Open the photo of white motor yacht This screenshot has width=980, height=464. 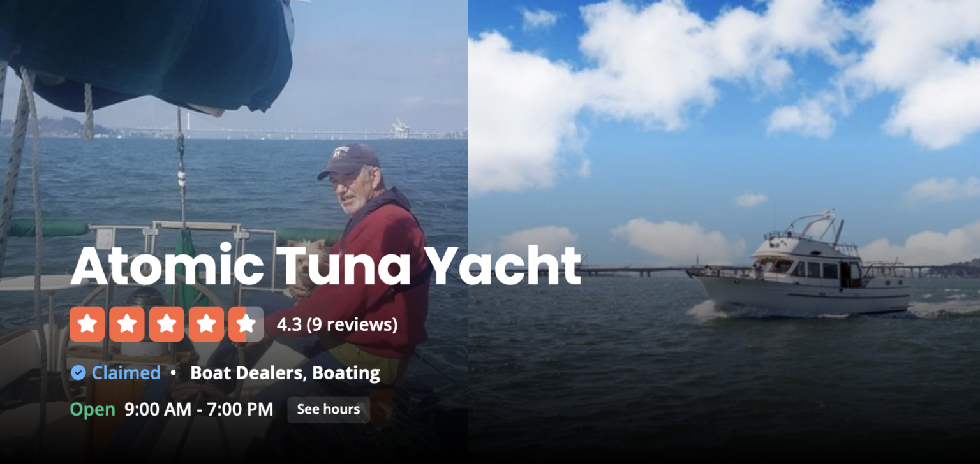point(724,232)
